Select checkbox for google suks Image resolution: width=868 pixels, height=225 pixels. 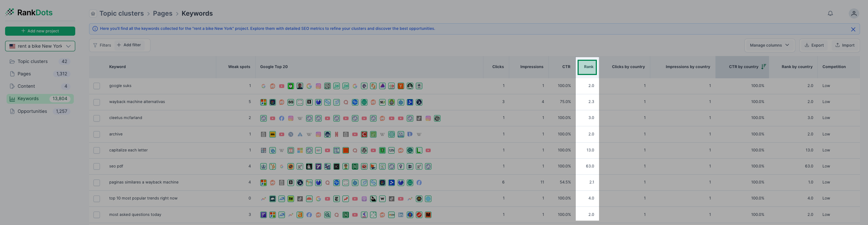97,86
